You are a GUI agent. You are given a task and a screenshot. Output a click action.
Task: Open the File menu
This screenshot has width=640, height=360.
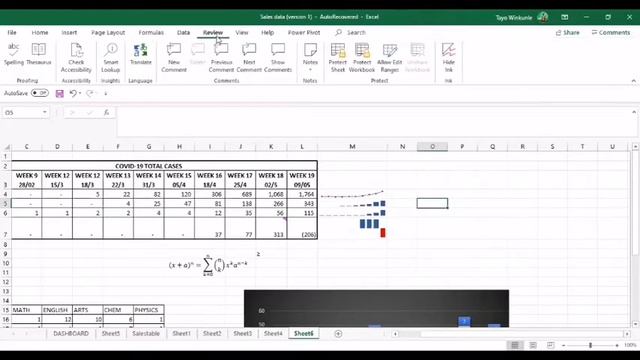pyautogui.click(x=12, y=32)
